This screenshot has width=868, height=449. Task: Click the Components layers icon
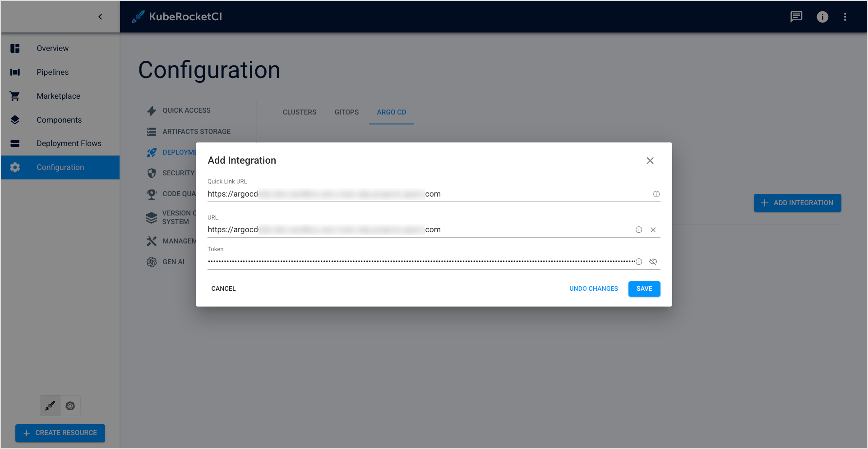tap(15, 119)
